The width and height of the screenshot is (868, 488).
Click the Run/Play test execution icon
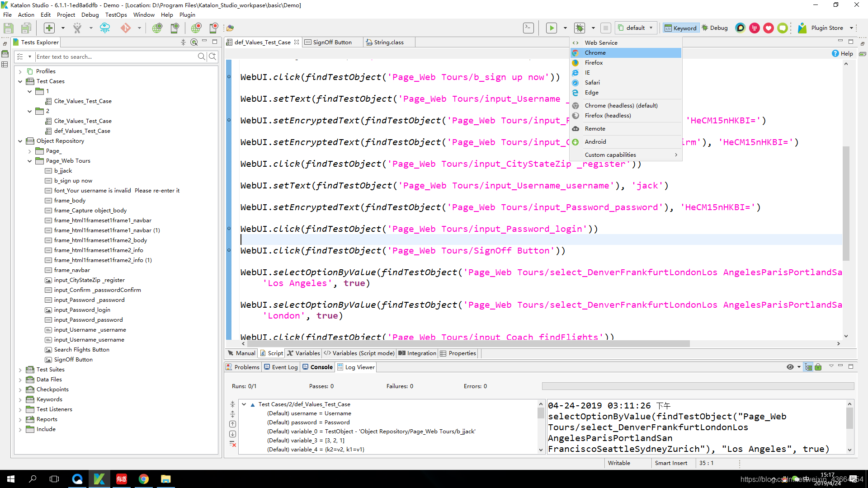(551, 28)
